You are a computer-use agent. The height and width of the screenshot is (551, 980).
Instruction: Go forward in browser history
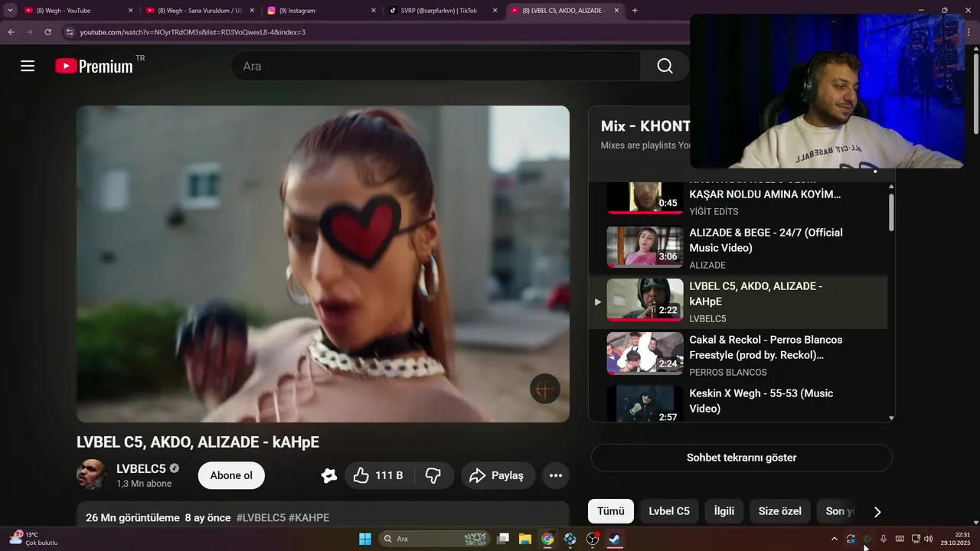(x=29, y=32)
